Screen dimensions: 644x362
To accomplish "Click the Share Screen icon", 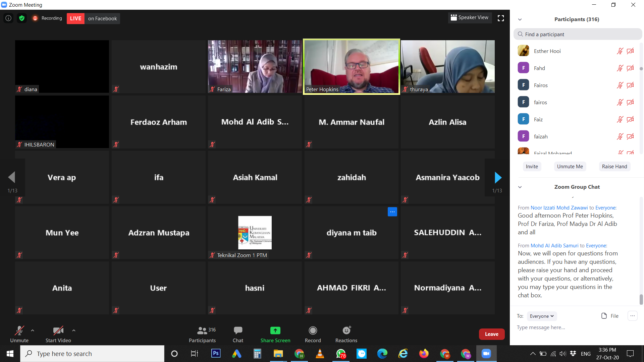I will pyautogui.click(x=275, y=330).
